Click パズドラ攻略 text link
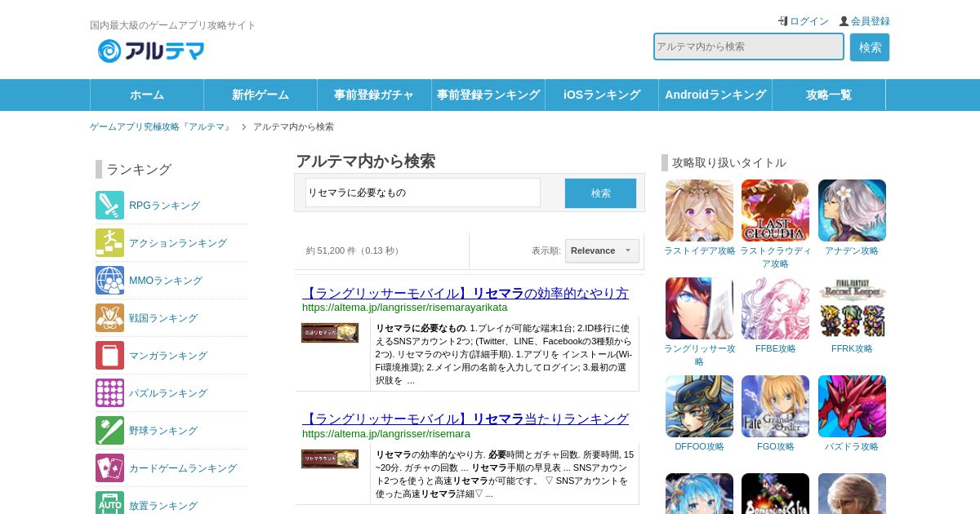This screenshot has width=980, height=514. [x=852, y=446]
